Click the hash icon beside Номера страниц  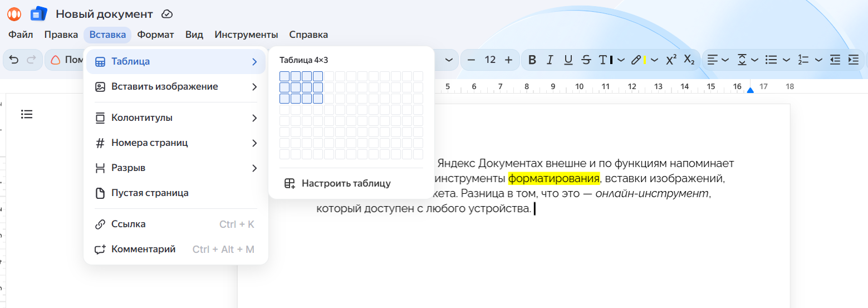coord(100,143)
